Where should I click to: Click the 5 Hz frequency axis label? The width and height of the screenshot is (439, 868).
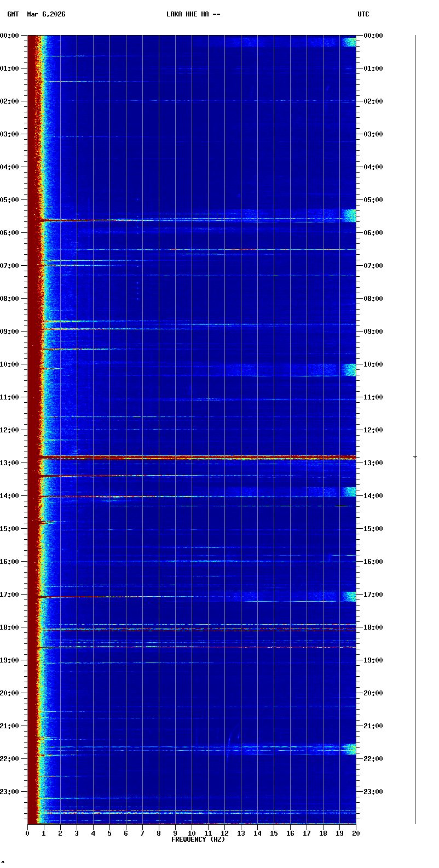(109, 833)
